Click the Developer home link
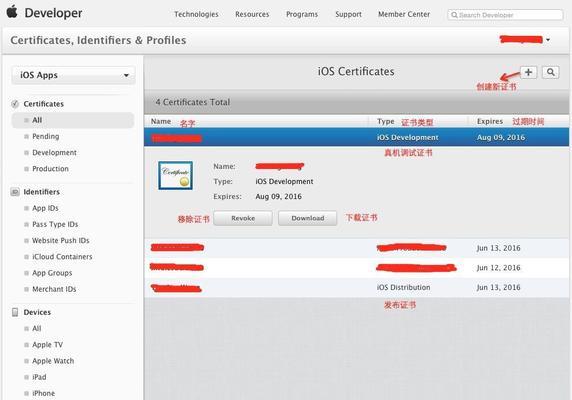572x400 pixels. click(x=53, y=13)
